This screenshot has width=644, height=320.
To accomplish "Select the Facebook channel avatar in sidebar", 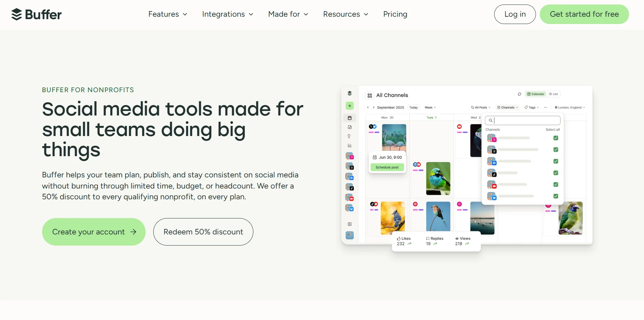I will tap(350, 177).
